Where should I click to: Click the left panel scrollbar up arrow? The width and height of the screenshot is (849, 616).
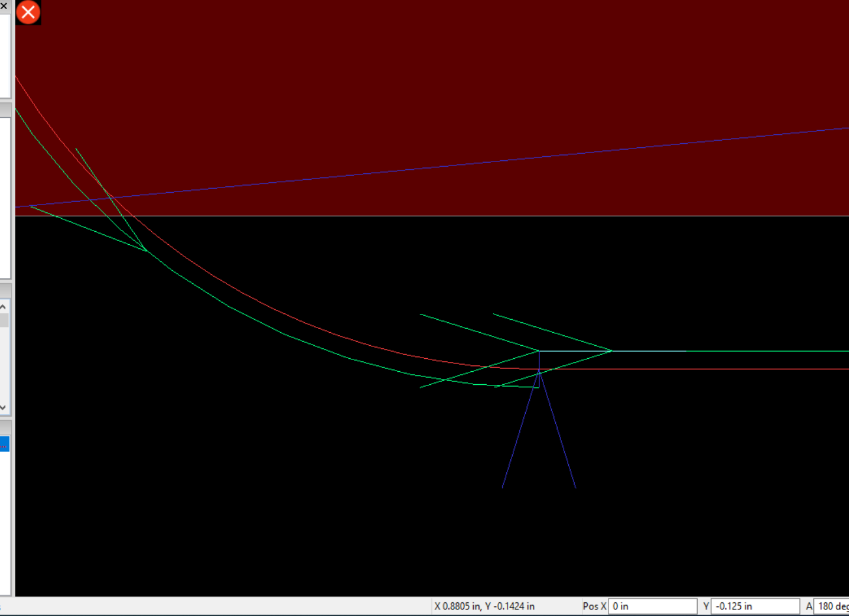pyautogui.click(x=3, y=306)
